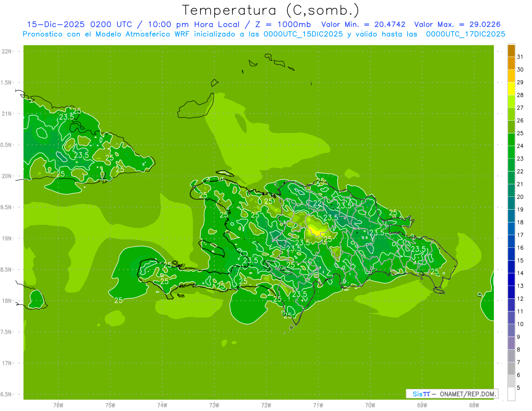The image size is (532, 411).
Task: Click the brown-orange legend swatch above 31
Action: click(x=511, y=51)
